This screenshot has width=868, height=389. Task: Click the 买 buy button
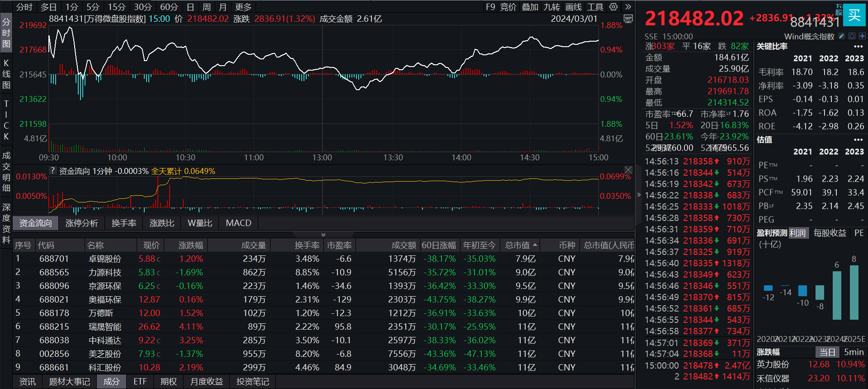[x=854, y=15]
